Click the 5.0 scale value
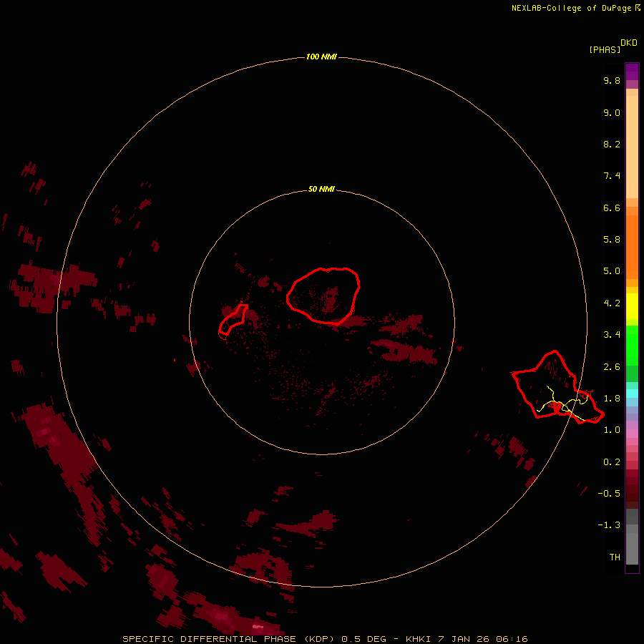The width and height of the screenshot is (644, 644). pyautogui.click(x=612, y=271)
